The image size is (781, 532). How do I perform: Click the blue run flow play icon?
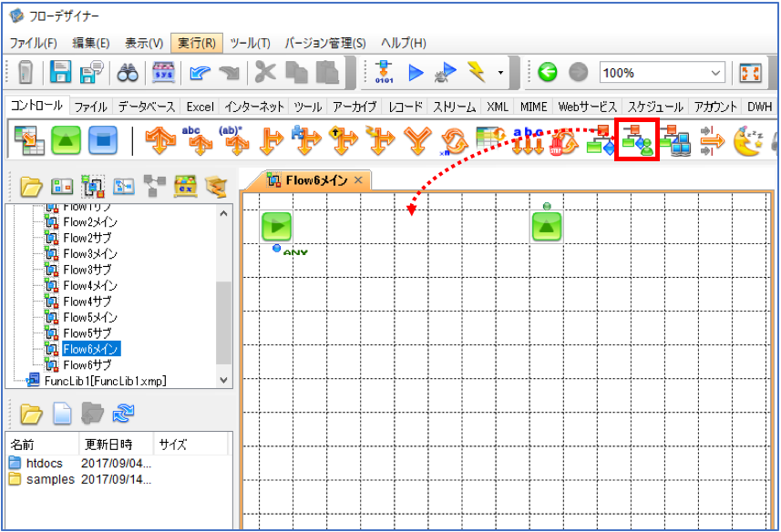(416, 73)
